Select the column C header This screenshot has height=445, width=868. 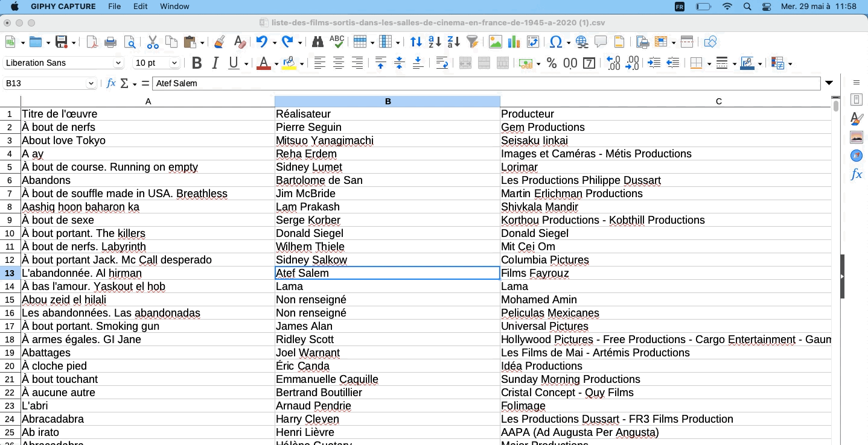(x=718, y=101)
